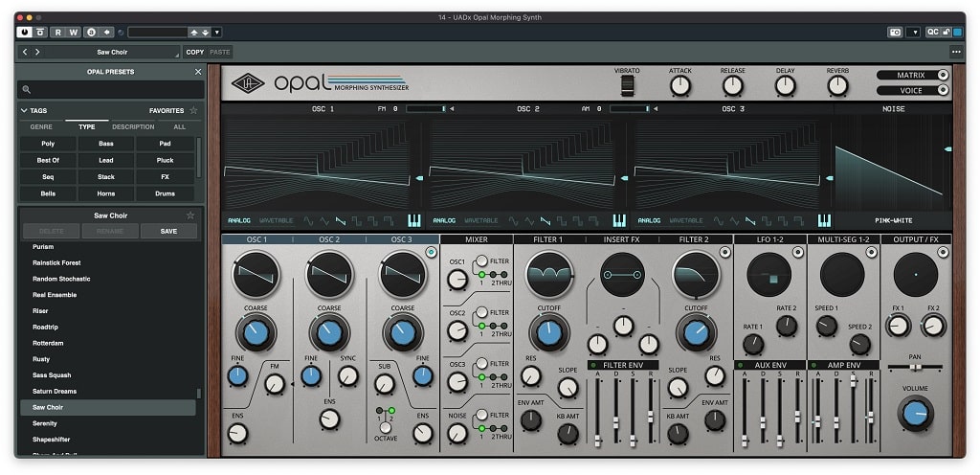Click the OSC 3 section expand button
The width and height of the screenshot is (980, 475).
tap(430, 252)
